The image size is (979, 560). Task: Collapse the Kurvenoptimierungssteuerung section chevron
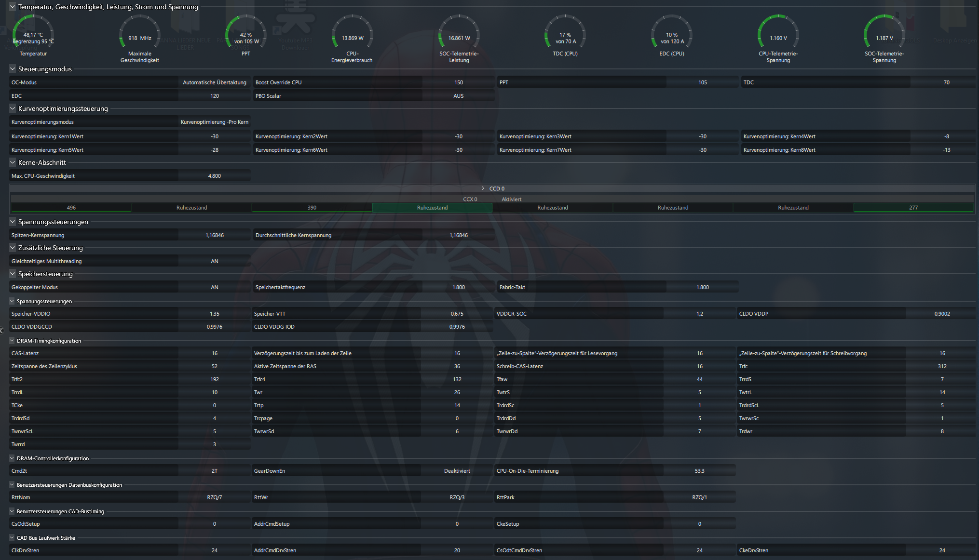(x=13, y=108)
